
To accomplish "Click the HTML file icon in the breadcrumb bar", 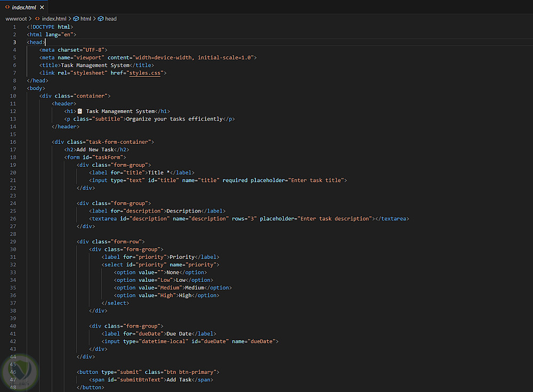I will click(37, 19).
